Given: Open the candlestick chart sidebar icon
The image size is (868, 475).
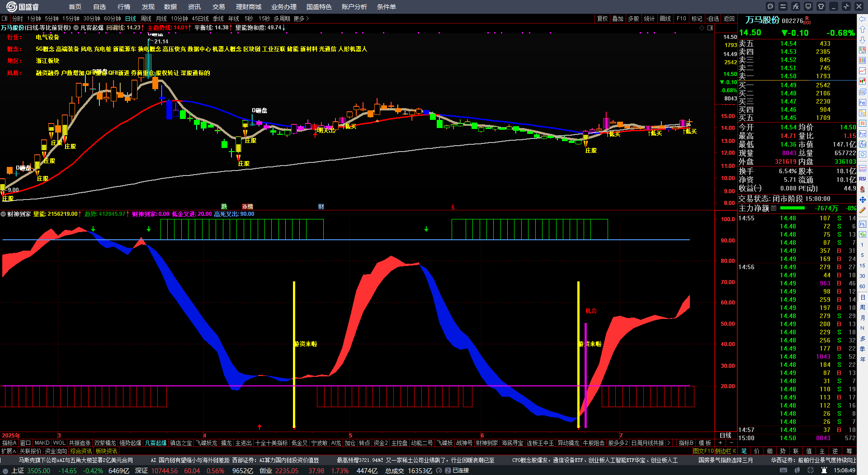Looking at the screenshot, I should pos(863,81).
